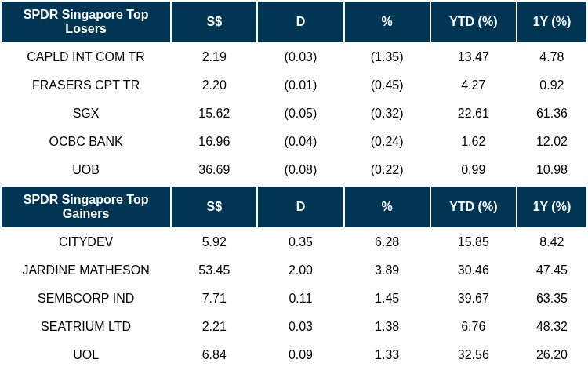The width and height of the screenshot is (588, 370).
Task: Open the OCBC BANK entry
Action: tap(85, 141)
